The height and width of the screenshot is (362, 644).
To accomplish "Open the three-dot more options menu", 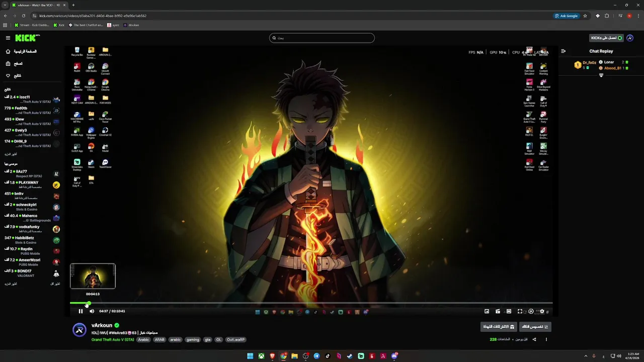I will (546, 339).
